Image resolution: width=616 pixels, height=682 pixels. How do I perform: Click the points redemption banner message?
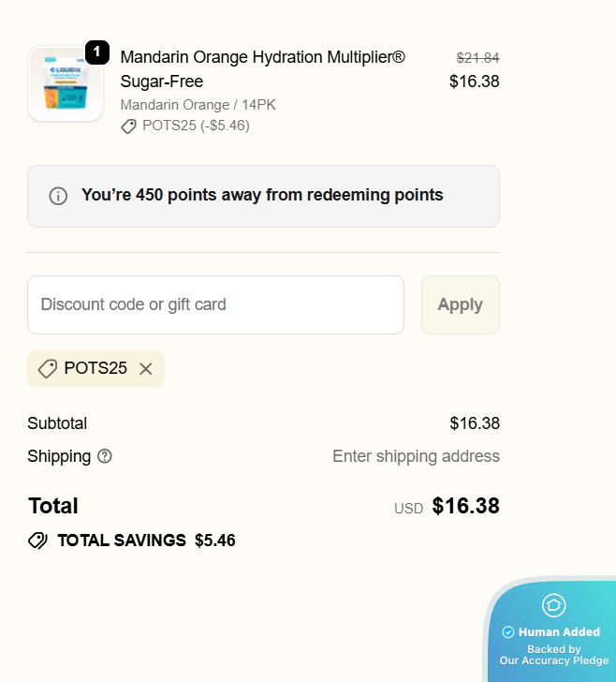click(262, 196)
